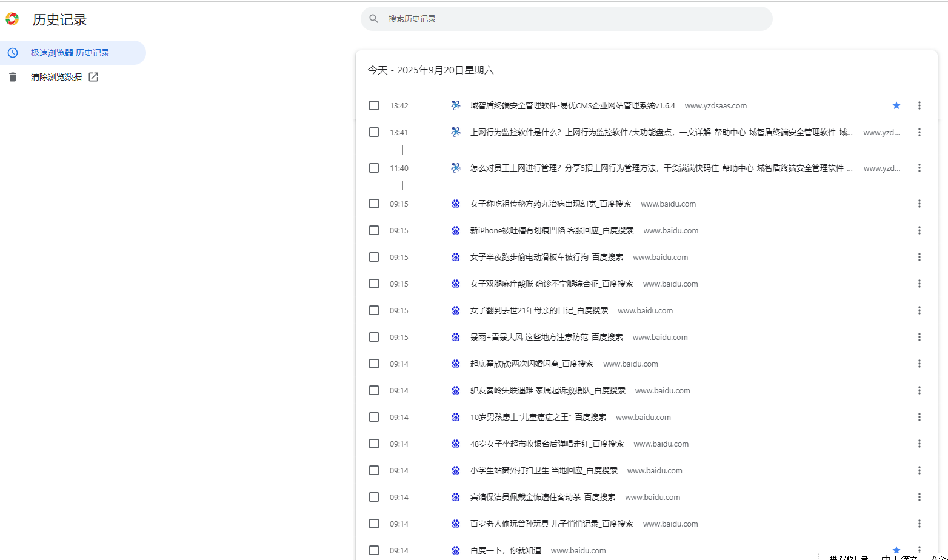Open the three-dot menu on 小学生站窗外打扫卫生 entry
948x560 pixels.
(x=920, y=470)
